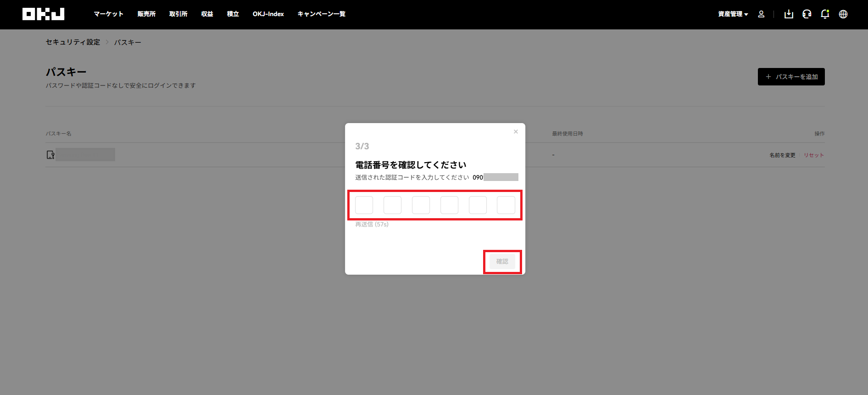Open the notifications bell icon
This screenshot has height=395, width=868.
click(825, 14)
